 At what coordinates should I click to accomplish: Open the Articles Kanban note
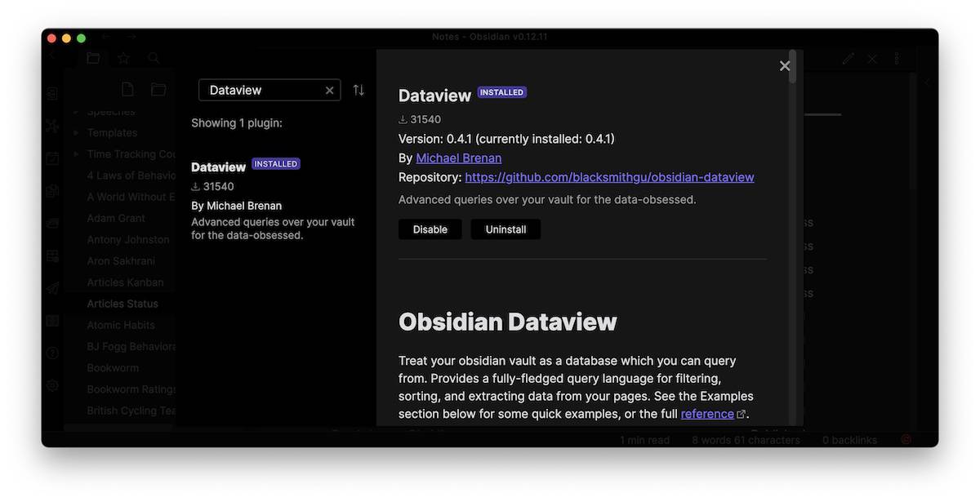[125, 282]
